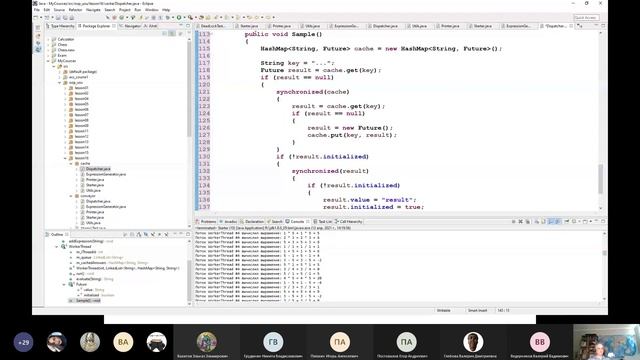This screenshot has width=640, height=360.
Task: Close the Console tab via its X
Action: click(x=308, y=221)
